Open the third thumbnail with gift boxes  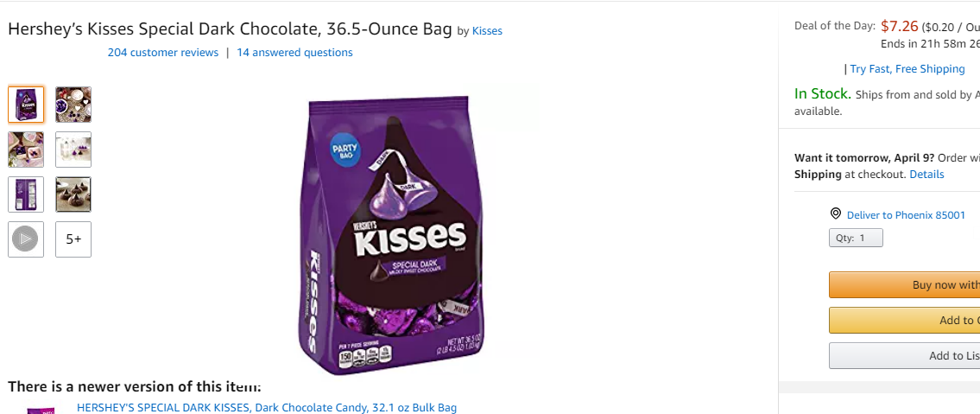click(26, 150)
